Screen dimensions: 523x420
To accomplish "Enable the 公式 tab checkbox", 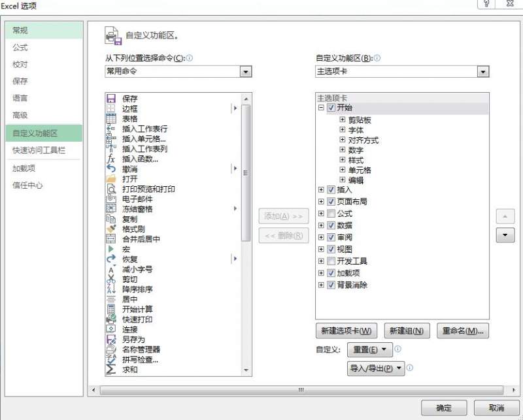I will pyautogui.click(x=331, y=214).
